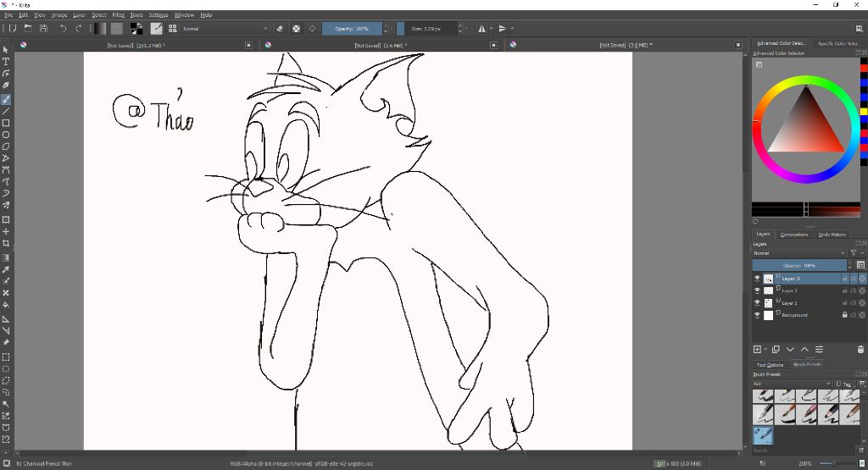Image resolution: width=868 pixels, height=470 pixels.
Task: Expand horizontal mirror options arrow
Action: (491, 28)
